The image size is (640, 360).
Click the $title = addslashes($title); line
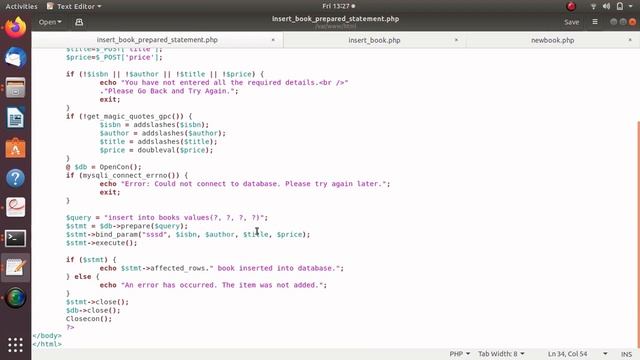[x=158, y=142]
